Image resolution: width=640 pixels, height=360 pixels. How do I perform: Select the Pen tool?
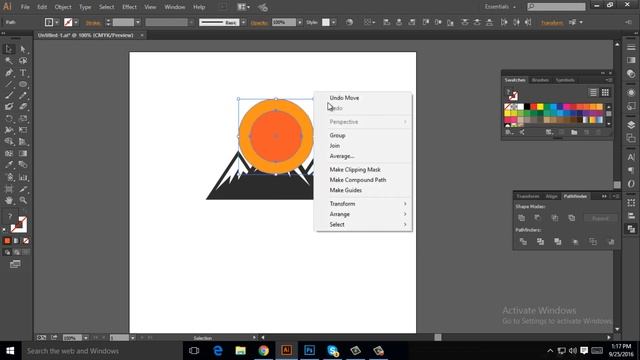(9, 73)
